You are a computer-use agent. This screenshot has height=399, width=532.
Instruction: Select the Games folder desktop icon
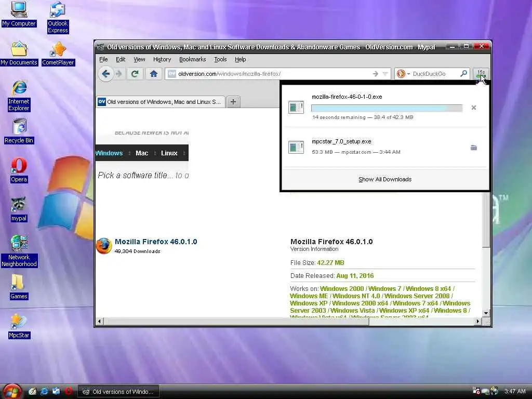[x=19, y=287]
